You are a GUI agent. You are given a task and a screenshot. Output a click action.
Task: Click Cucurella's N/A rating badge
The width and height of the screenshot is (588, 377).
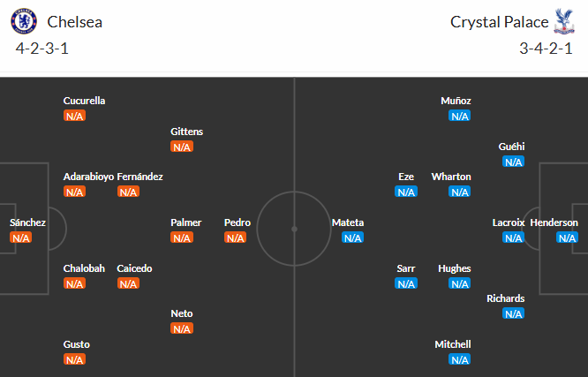click(74, 116)
